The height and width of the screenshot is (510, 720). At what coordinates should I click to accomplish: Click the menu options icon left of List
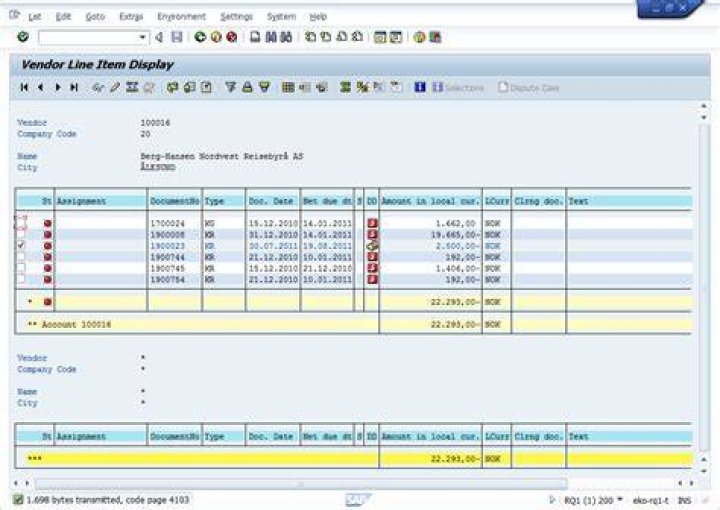coord(14,15)
